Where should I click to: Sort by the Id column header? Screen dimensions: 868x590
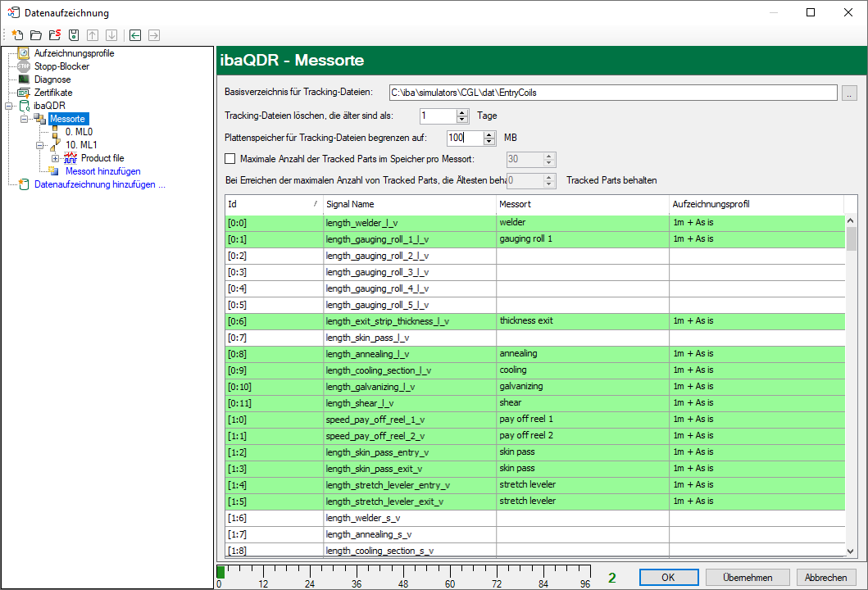point(274,204)
